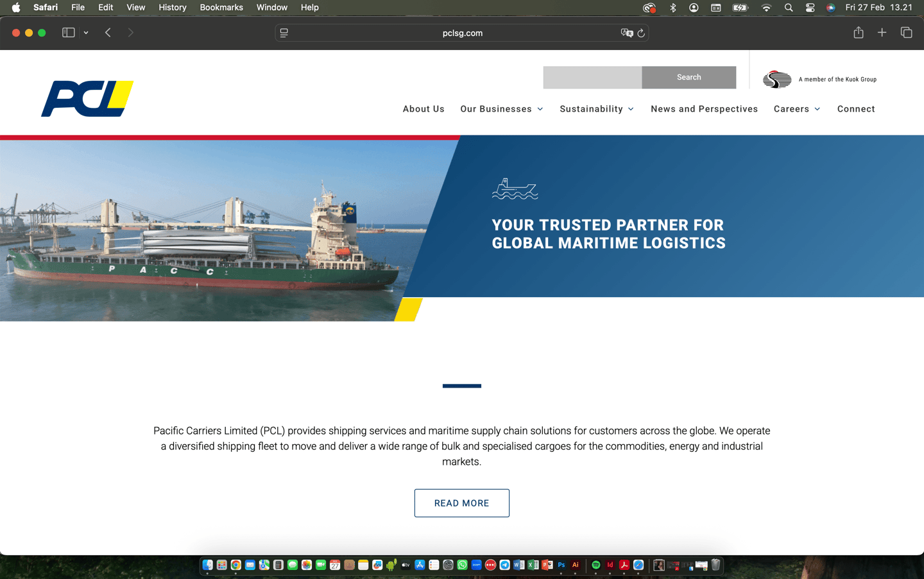Go back to previous page
Screen dimensions: 924x579
(108, 33)
